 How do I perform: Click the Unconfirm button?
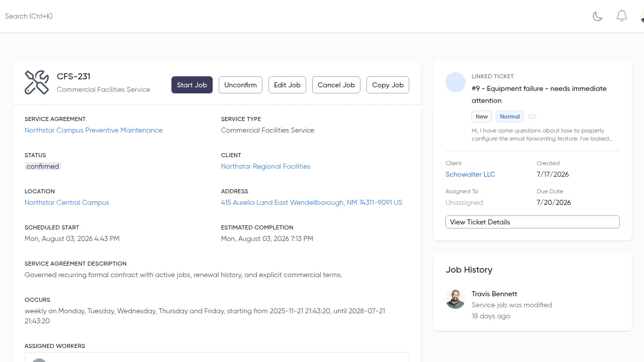(240, 85)
